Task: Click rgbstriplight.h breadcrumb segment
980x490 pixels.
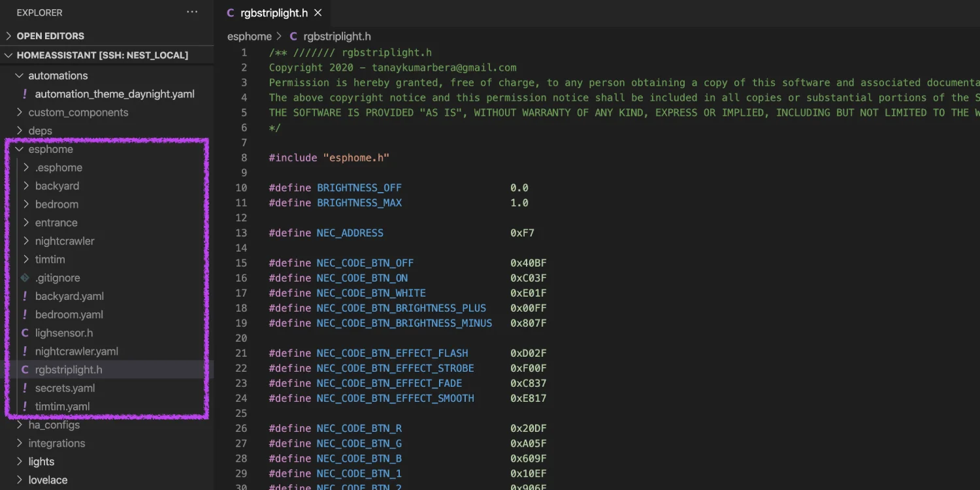Action: tap(337, 37)
